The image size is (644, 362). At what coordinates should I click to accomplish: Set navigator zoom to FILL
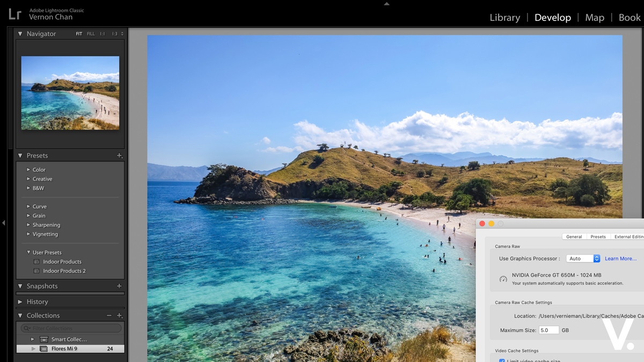click(91, 34)
